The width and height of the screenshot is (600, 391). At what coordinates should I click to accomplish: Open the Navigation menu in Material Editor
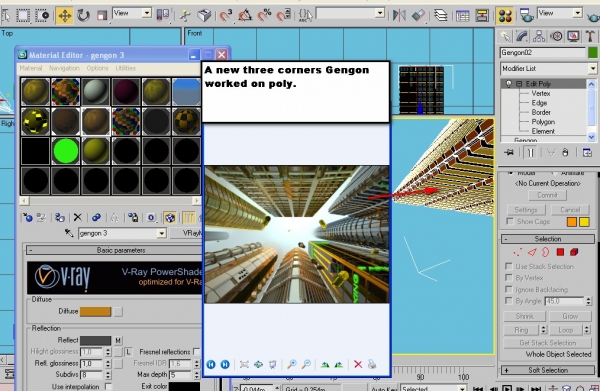pyautogui.click(x=64, y=68)
